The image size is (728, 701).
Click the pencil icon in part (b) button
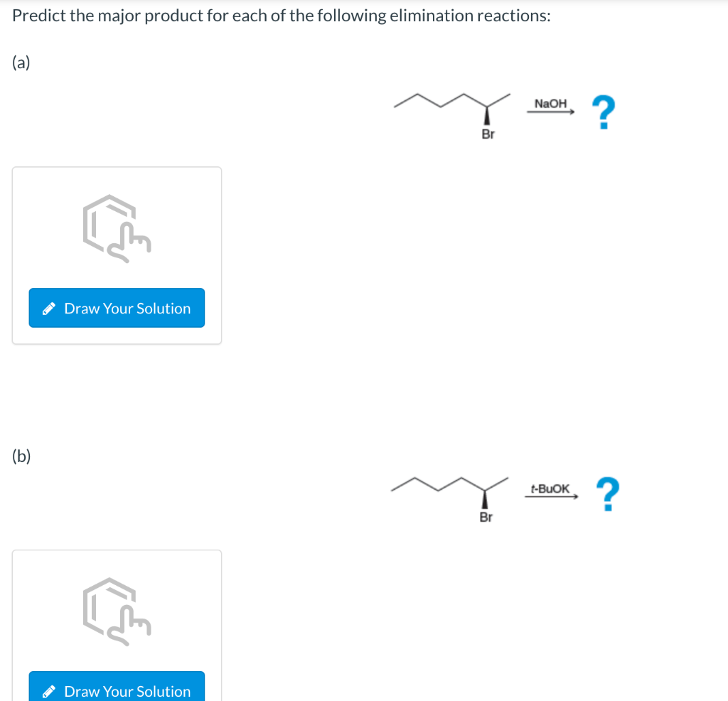pyautogui.click(x=48, y=690)
